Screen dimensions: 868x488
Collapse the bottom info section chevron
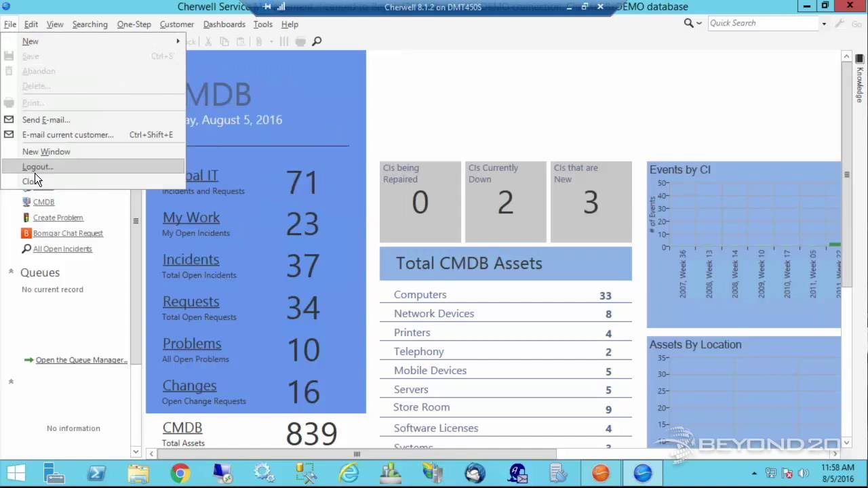(x=11, y=382)
